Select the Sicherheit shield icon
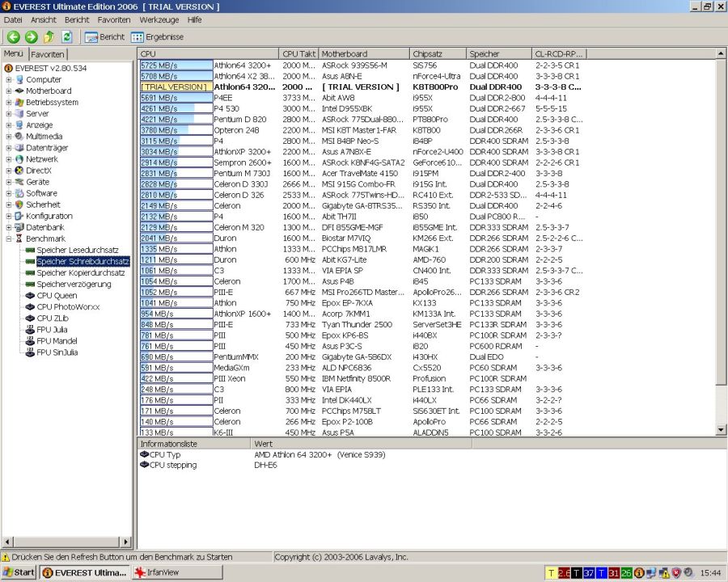The height and width of the screenshot is (582, 728). 19,205
